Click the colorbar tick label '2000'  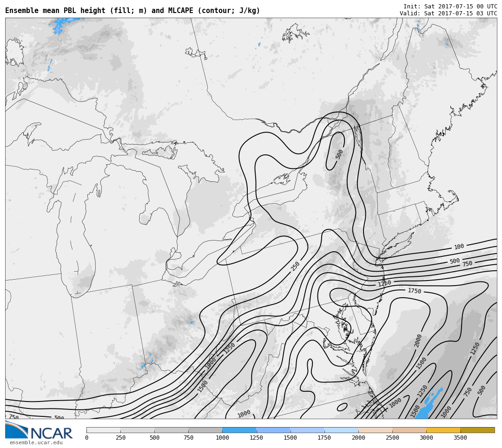(358, 438)
